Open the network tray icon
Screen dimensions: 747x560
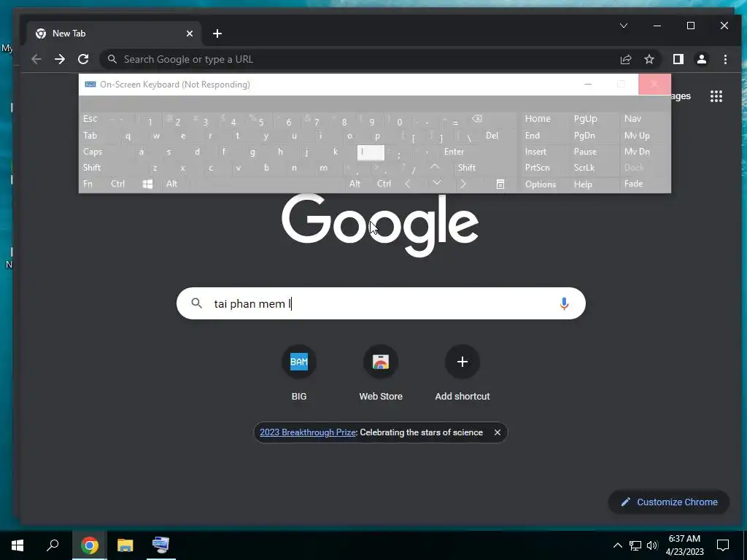(635, 545)
